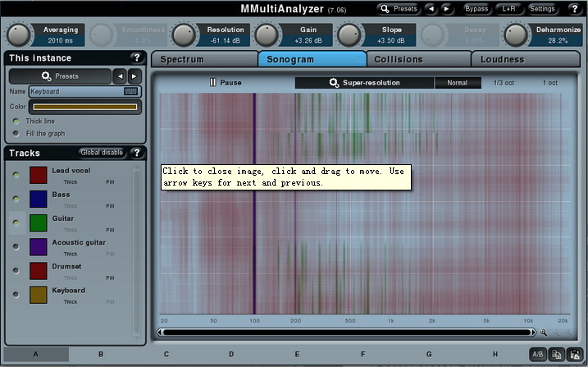The image size is (588, 367).
Task: Toggle Acoustic guitar track enable LED
Action: 16,246
